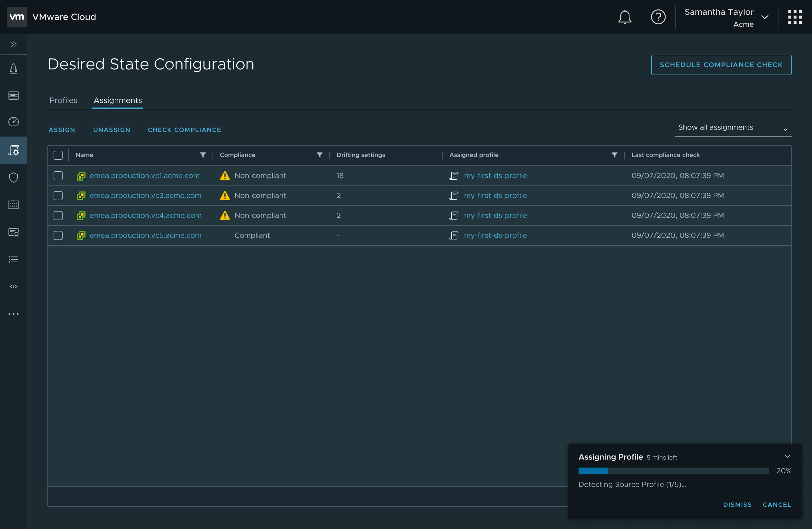Click the profile document icon in vc1 row

click(454, 176)
